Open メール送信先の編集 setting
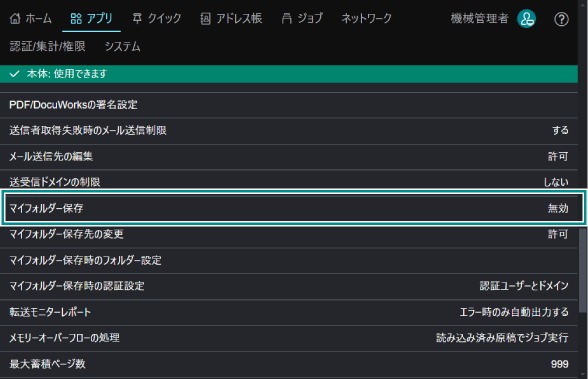 [x=289, y=156]
